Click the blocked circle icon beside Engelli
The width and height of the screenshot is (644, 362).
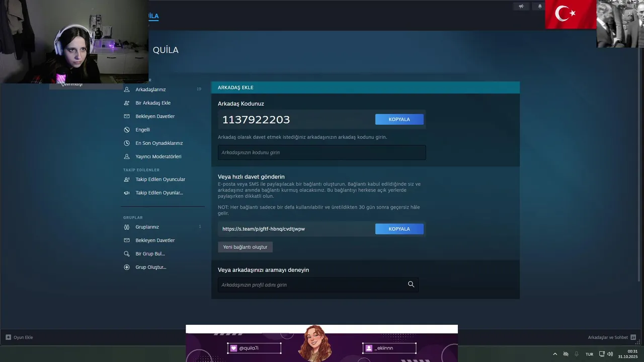pyautogui.click(x=127, y=130)
